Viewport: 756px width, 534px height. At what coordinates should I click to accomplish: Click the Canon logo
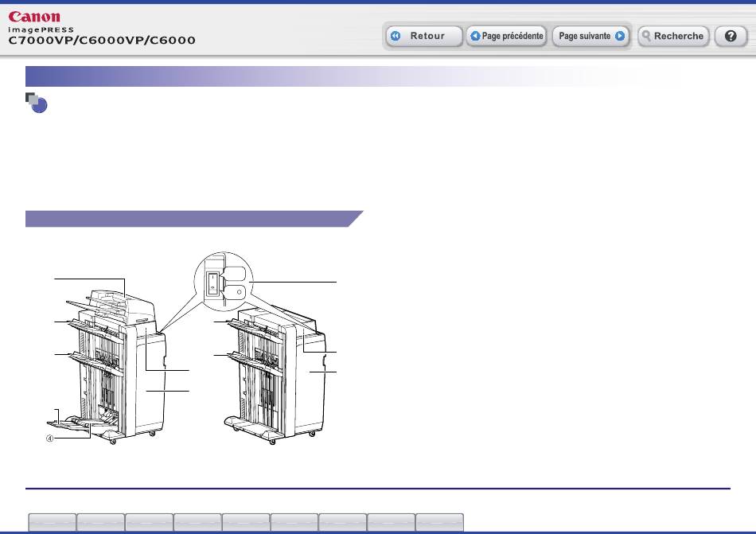coord(33,16)
